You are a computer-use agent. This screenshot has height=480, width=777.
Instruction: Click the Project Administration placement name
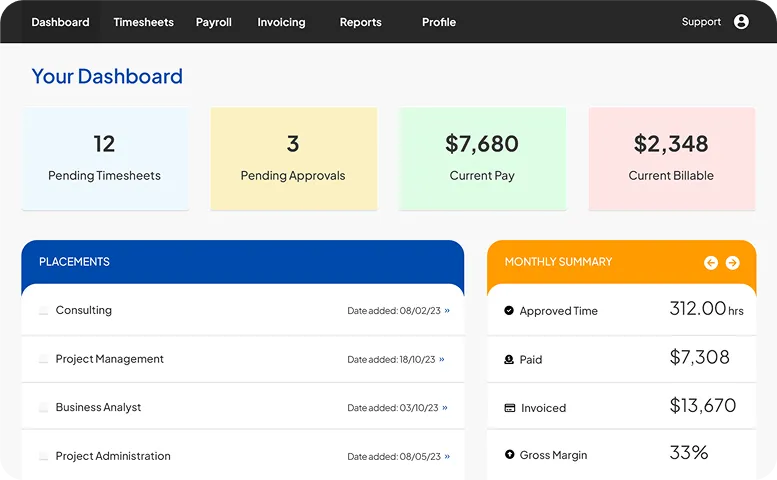[x=113, y=456]
